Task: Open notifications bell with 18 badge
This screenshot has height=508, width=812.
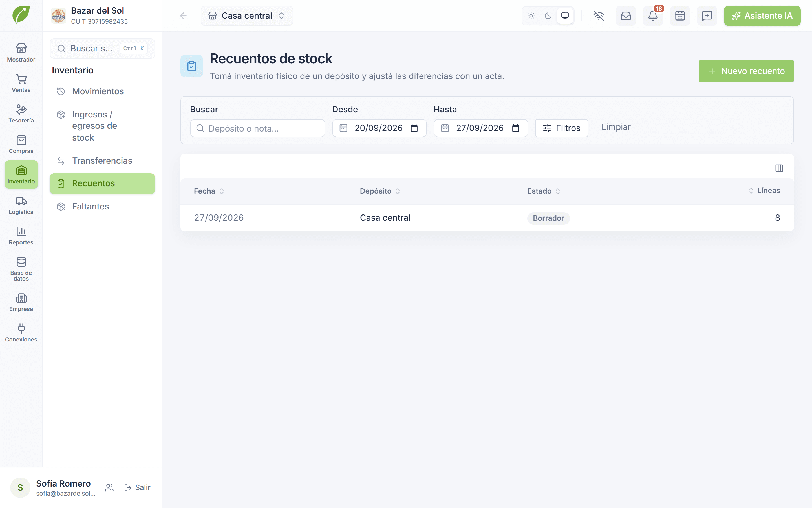Action: (653, 16)
